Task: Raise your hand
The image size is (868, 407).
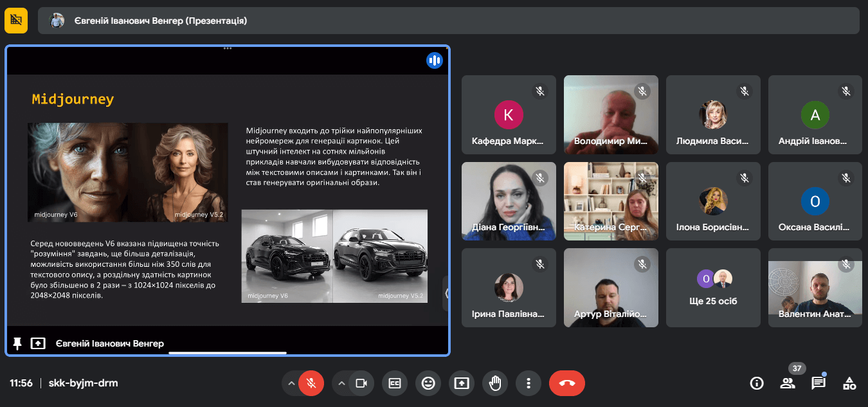Action: point(495,383)
